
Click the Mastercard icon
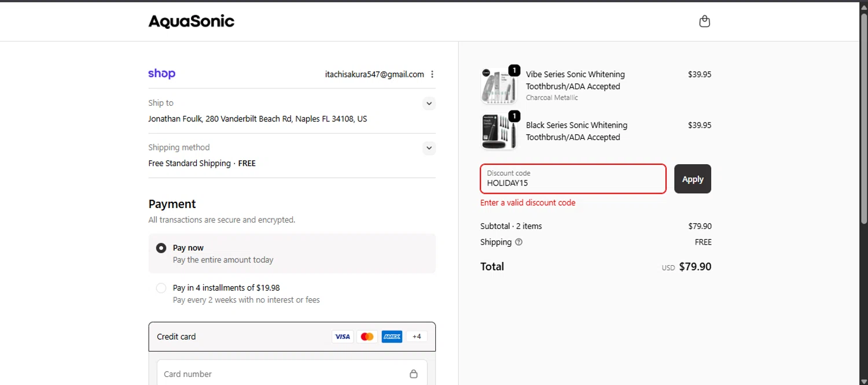[367, 336]
